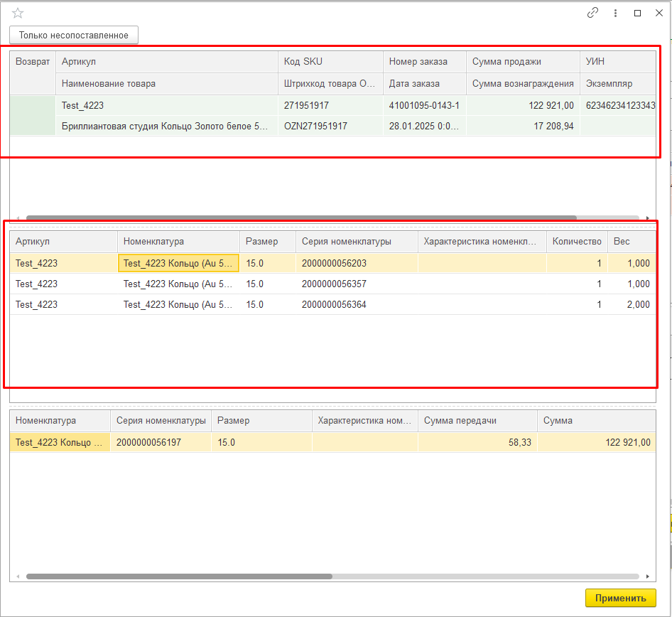The width and height of the screenshot is (672, 617).
Task: Click 'Количество' column header
Action: point(577,242)
